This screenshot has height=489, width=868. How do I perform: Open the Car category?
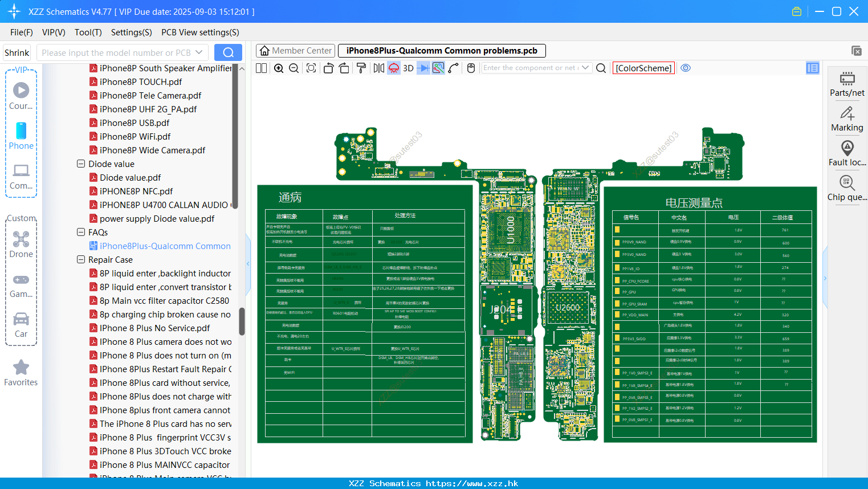[x=21, y=325]
